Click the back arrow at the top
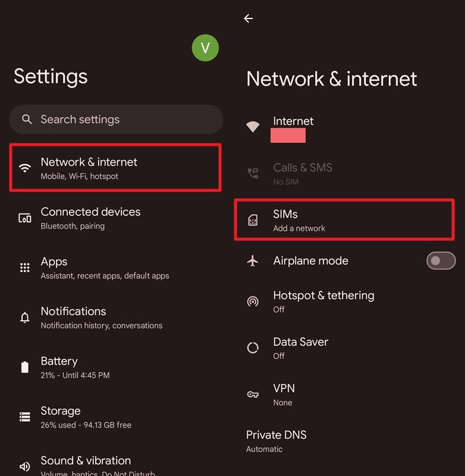 click(248, 18)
